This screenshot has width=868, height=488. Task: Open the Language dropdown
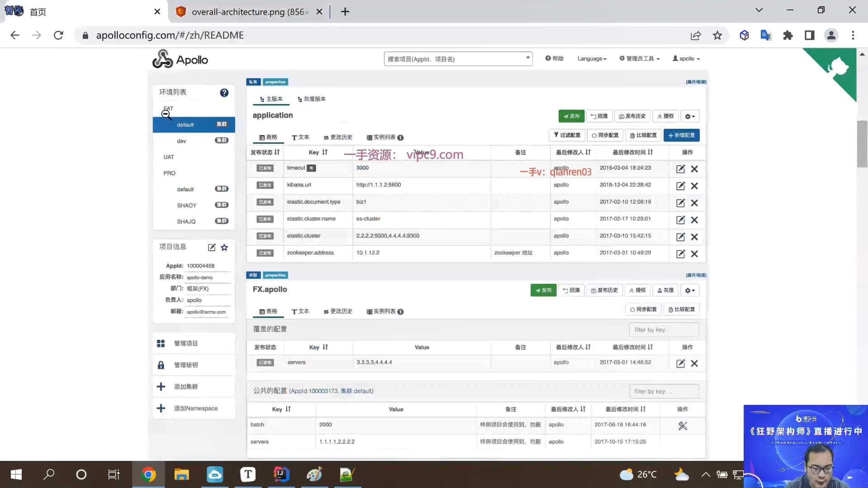point(591,58)
